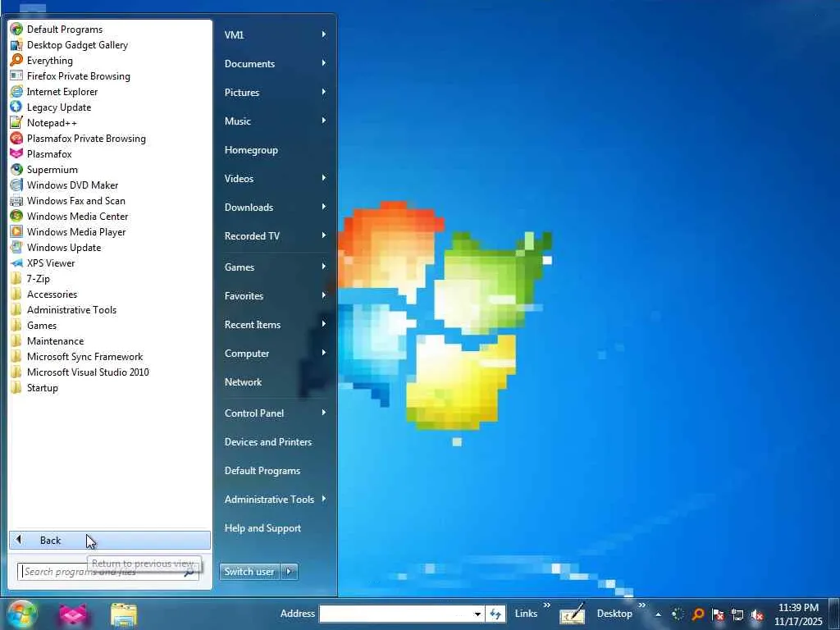
Task: Open Favorites menu item
Action: click(275, 295)
